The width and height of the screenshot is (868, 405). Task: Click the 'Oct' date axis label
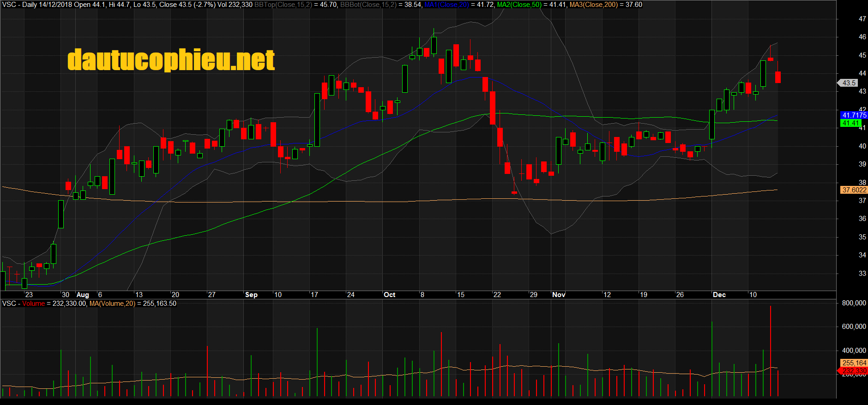pyautogui.click(x=389, y=295)
